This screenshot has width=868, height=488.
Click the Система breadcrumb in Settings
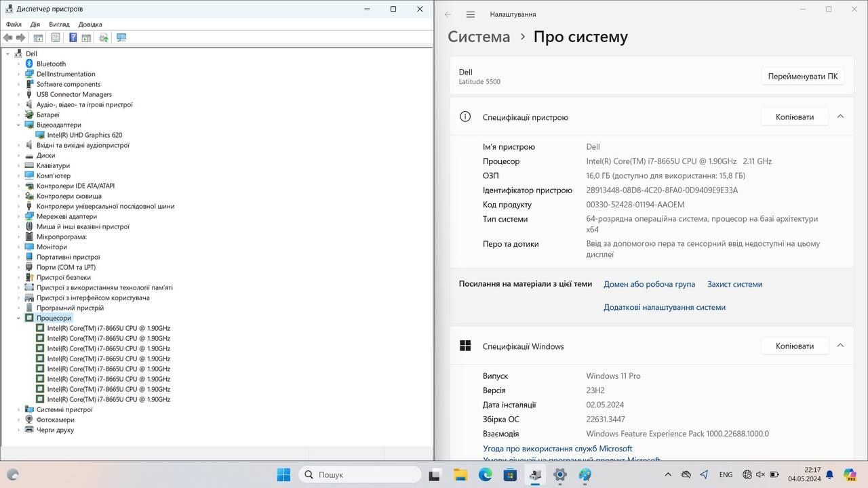479,37
